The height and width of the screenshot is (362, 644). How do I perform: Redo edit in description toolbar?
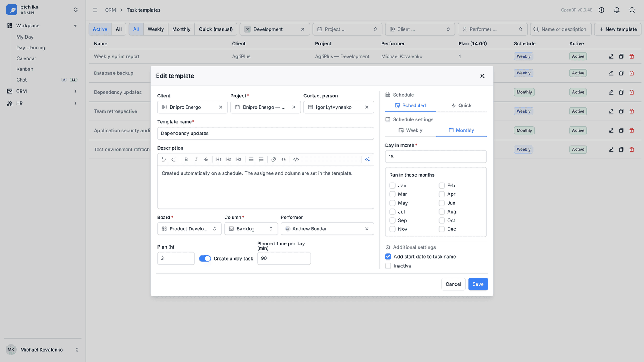(174, 159)
